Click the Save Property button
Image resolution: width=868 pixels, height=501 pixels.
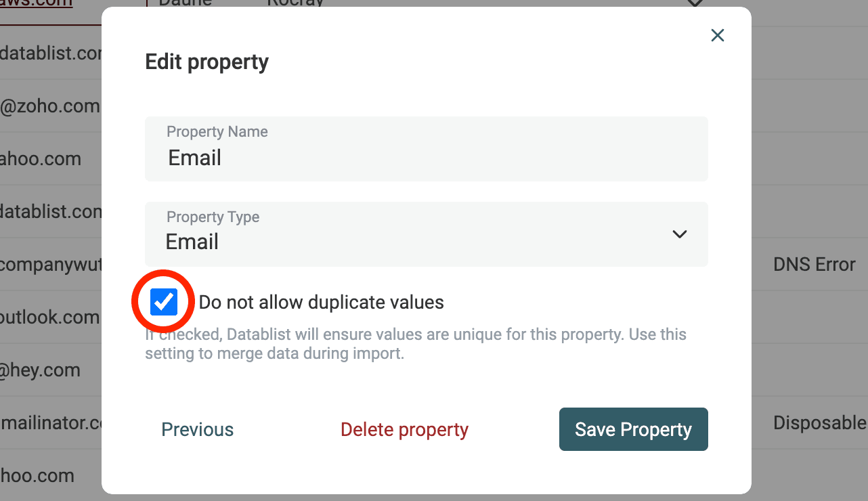(633, 429)
